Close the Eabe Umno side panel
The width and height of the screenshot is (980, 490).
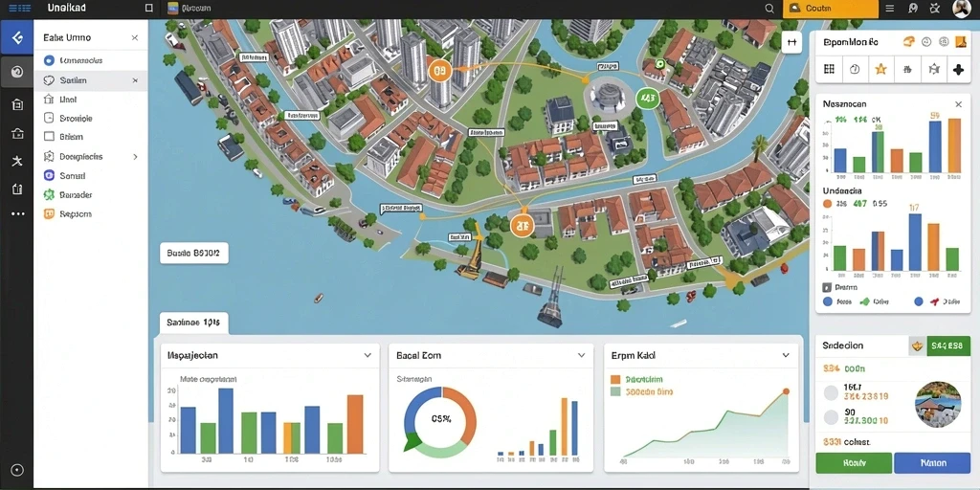pyautogui.click(x=134, y=37)
